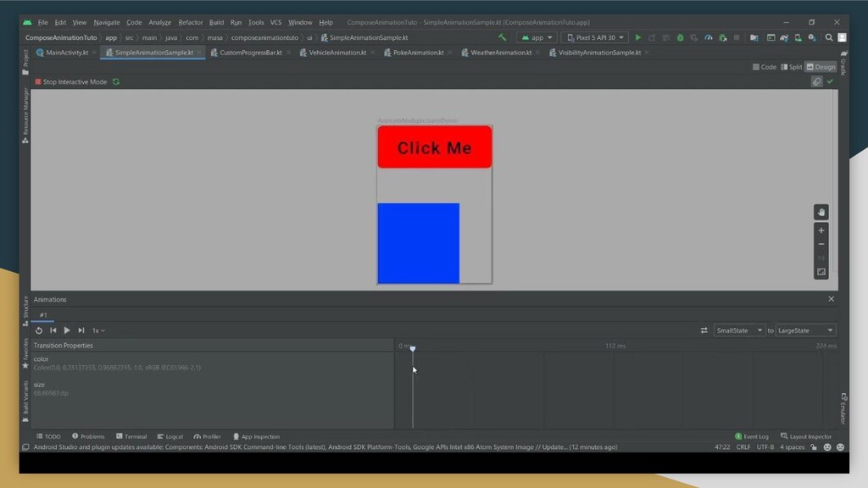
Task: Open the LargeState end state dropdown
Action: 805,330
